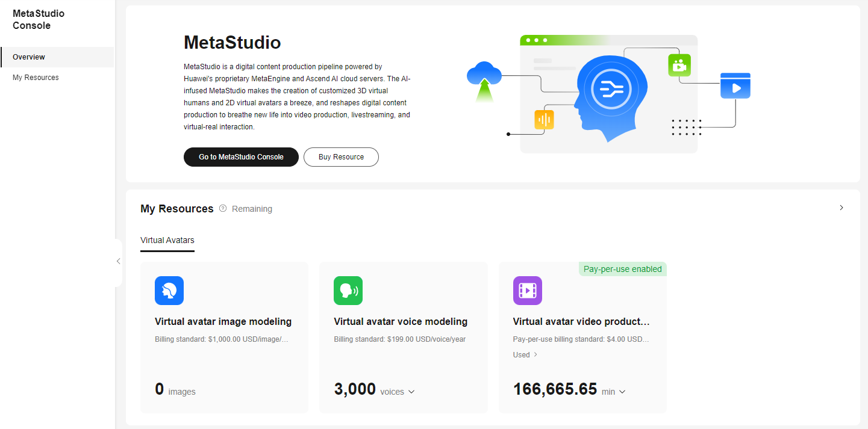Click the MetaStudio banner heading
Screen dimensions: 868x429
click(233, 42)
